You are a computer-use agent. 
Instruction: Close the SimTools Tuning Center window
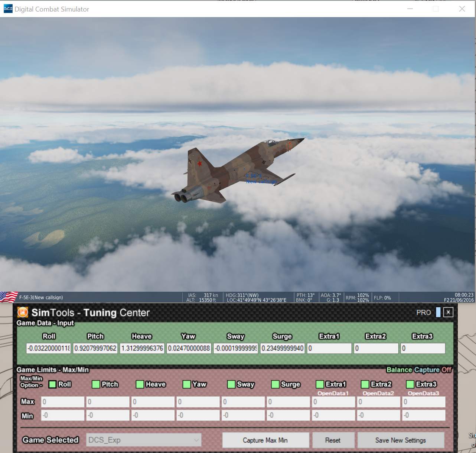click(448, 312)
